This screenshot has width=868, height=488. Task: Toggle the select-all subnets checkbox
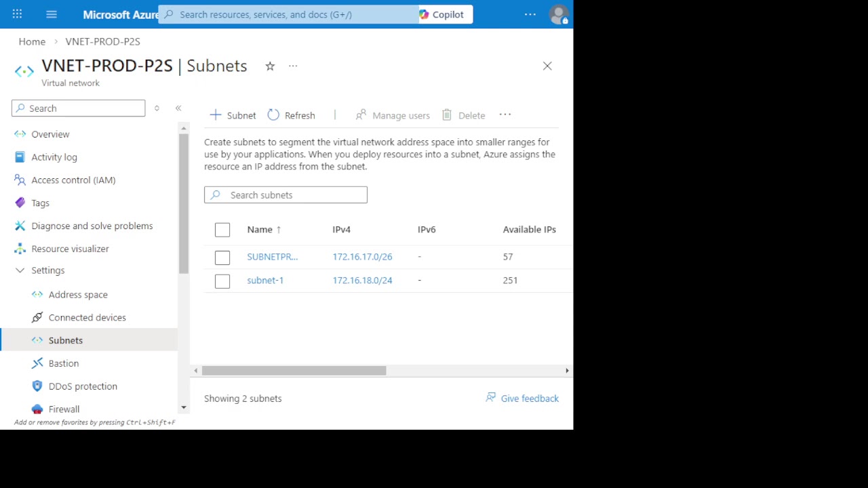(x=222, y=230)
